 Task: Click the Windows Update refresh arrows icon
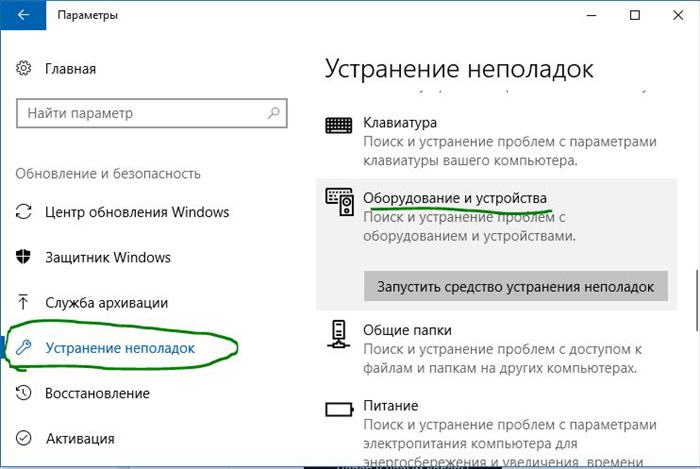pos(24,212)
